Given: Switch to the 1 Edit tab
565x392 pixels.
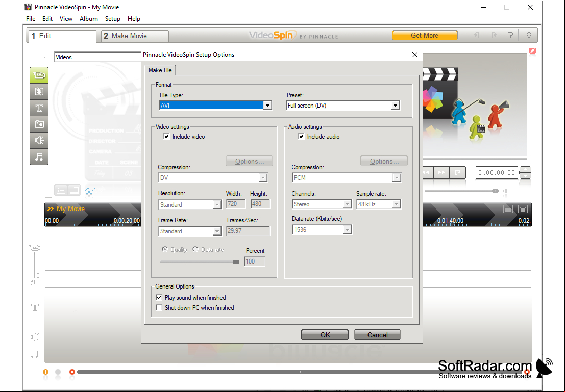Looking at the screenshot, I should pos(62,36).
